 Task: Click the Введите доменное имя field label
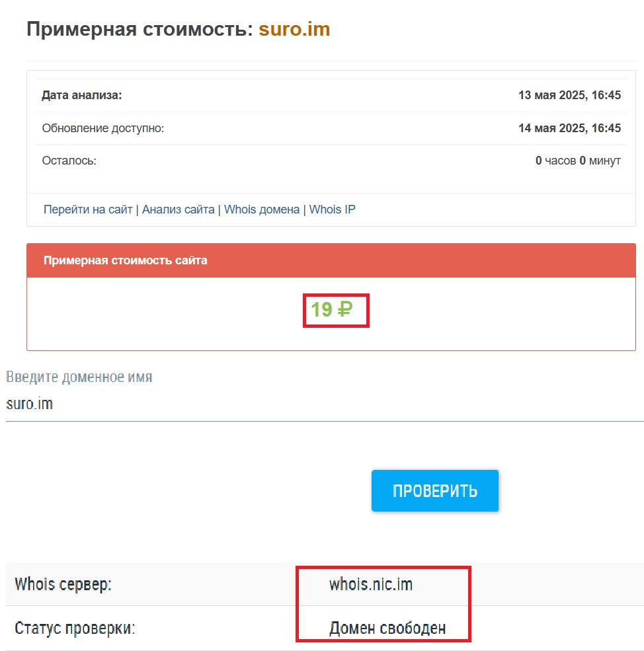[x=79, y=377]
